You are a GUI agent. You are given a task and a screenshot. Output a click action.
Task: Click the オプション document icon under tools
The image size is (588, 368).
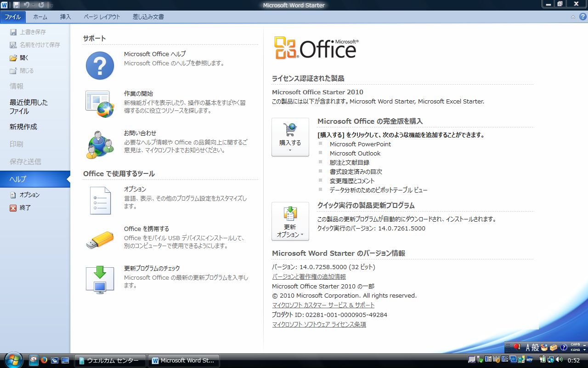[x=100, y=201]
